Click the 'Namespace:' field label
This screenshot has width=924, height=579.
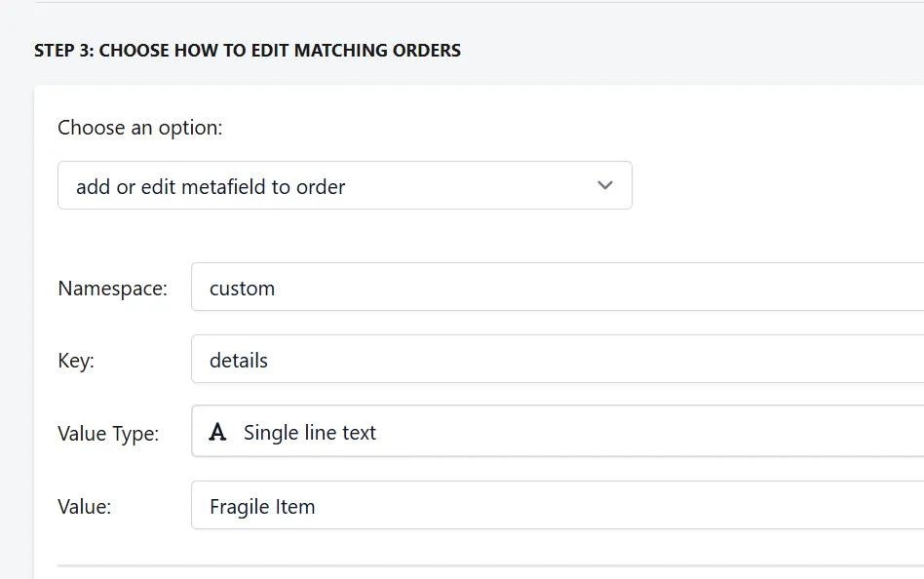pyautogui.click(x=112, y=289)
